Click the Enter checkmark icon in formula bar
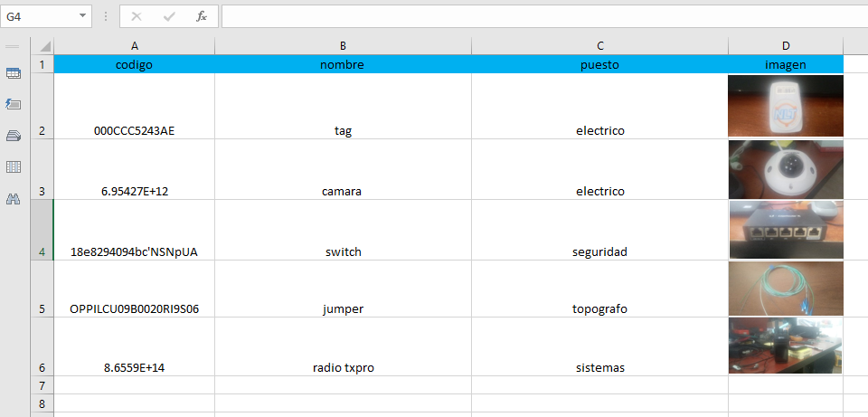 click(169, 16)
